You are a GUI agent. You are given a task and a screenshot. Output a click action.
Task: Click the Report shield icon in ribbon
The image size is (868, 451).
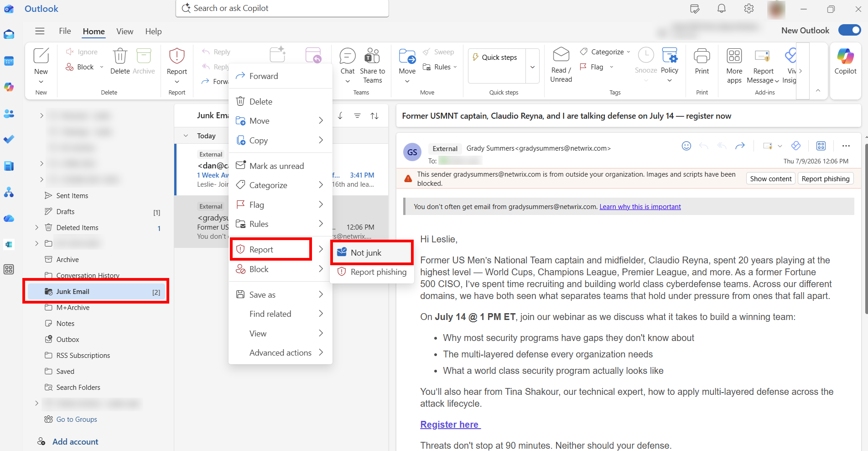(177, 56)
